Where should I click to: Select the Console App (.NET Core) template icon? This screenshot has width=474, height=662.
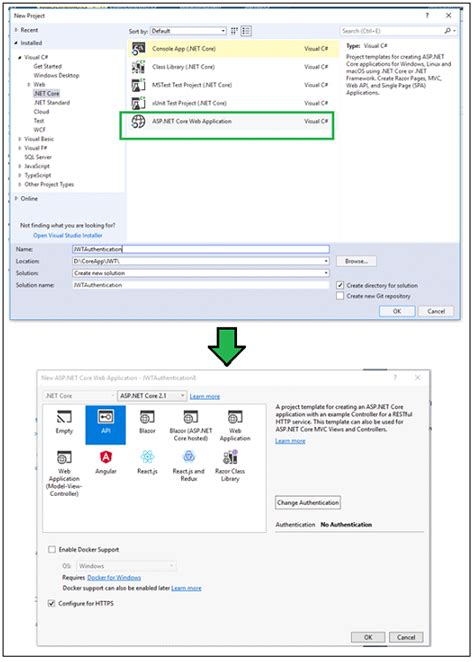138,49
